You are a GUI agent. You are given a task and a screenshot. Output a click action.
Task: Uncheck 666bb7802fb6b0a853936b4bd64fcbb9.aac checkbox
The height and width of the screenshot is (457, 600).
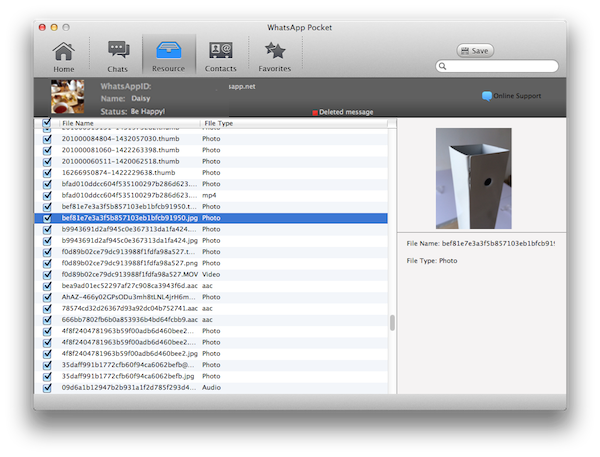pyautogui.click(x=47, y=320)
